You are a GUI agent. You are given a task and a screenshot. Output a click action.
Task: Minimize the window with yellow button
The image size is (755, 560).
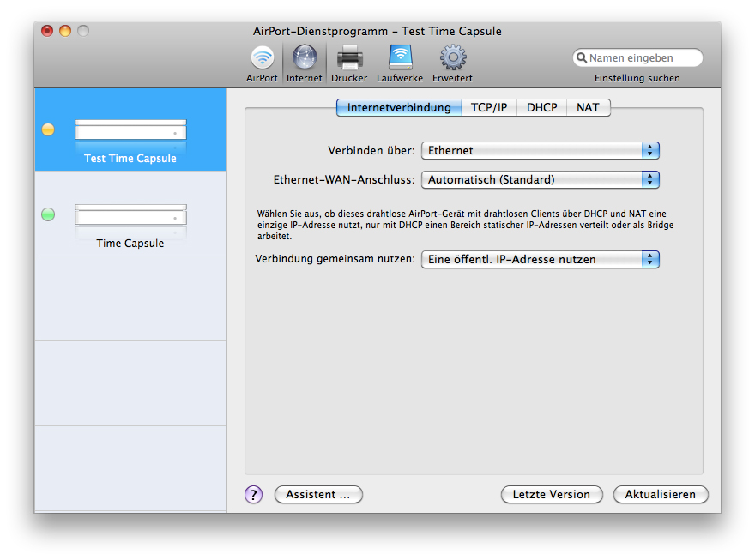[x=65, y=31]
